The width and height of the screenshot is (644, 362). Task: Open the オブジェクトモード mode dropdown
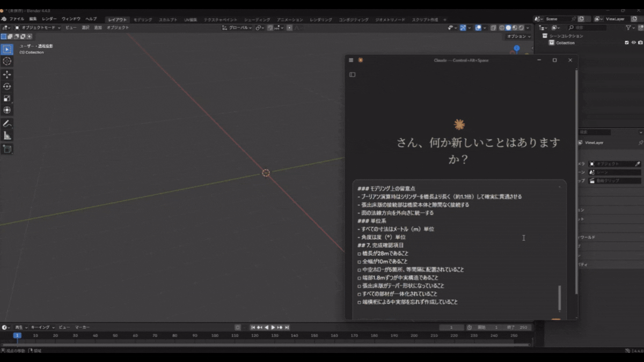pos(38,27)
